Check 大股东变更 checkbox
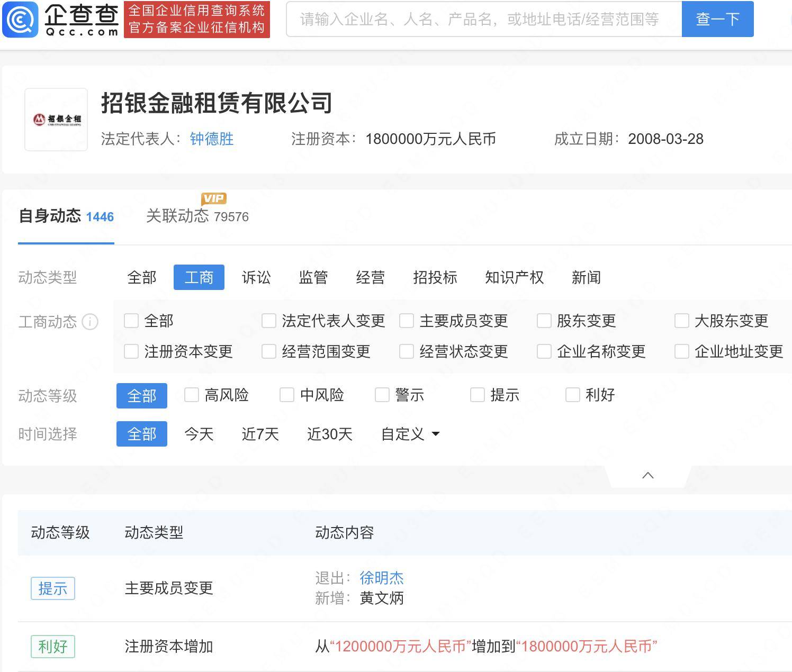The height and width of the screenshot is (672, 792). point(682,321)
